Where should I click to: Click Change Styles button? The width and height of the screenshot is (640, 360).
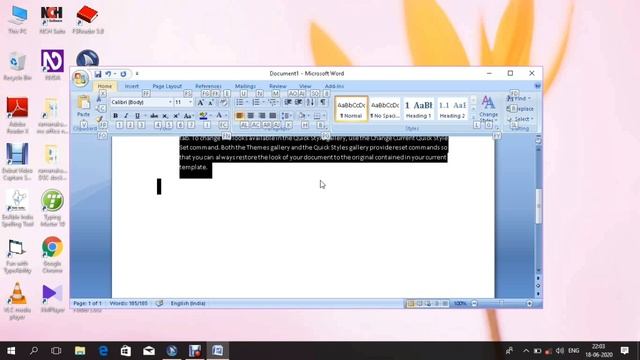(488, 109)
